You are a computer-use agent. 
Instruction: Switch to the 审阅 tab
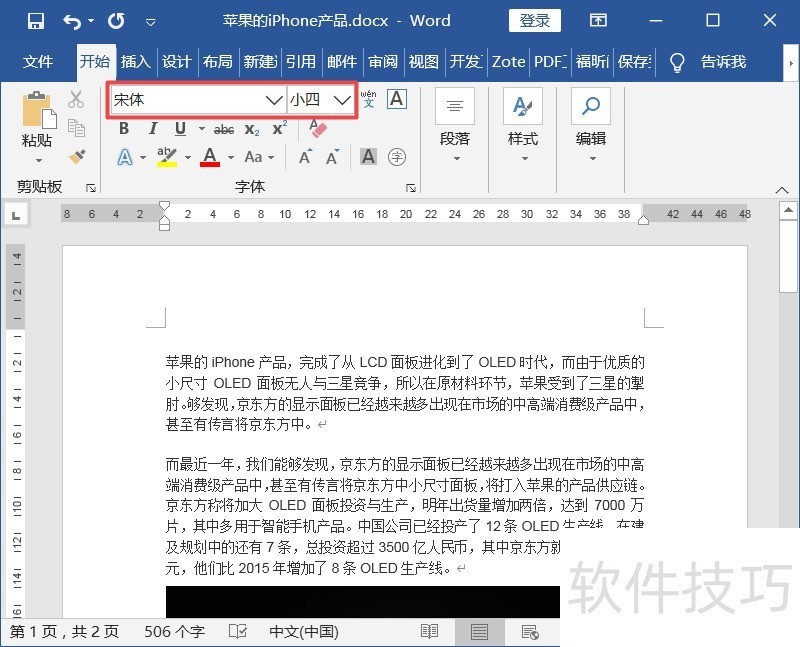[x=383, y=62]
